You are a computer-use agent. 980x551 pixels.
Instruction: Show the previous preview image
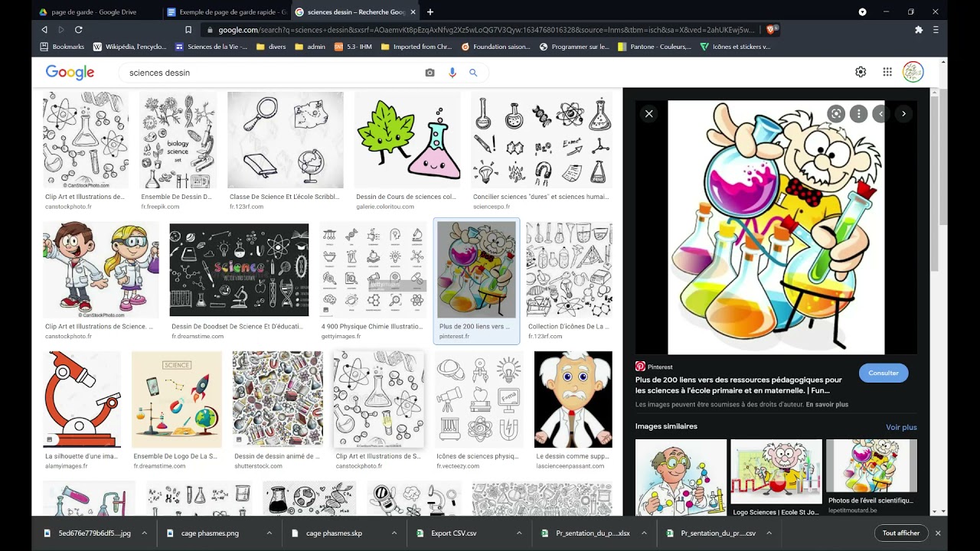coord(881,114)
